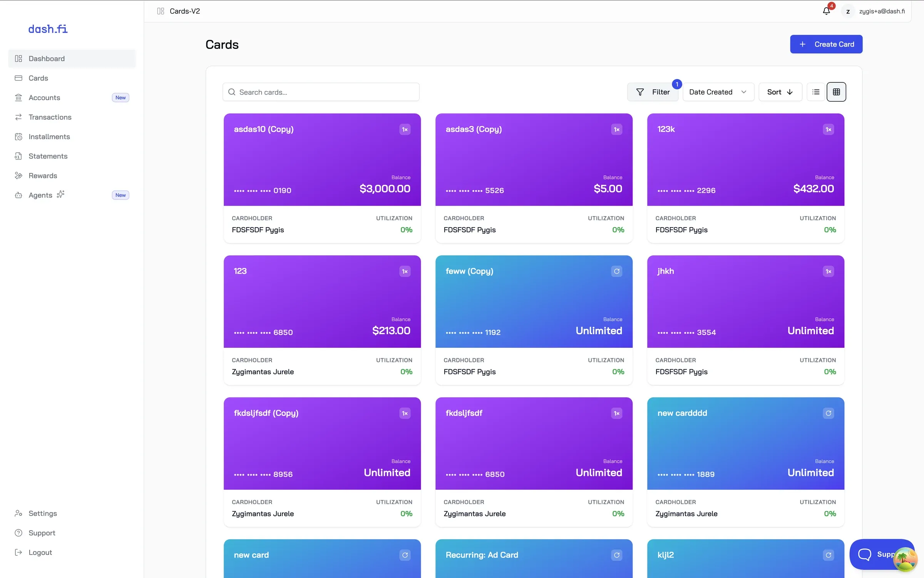Click the sidebar panel icon beside Cards-V2

[161, 11]
